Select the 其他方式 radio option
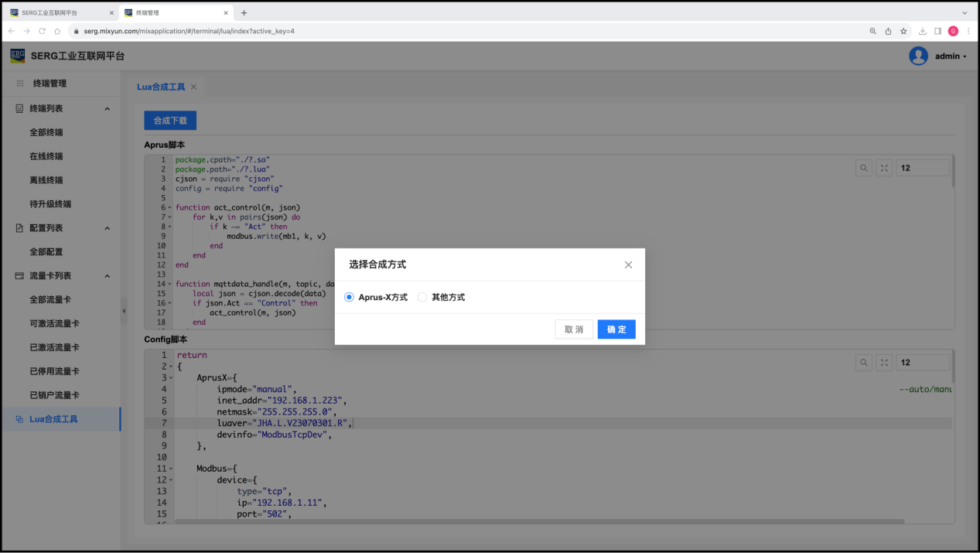Viewport: 980px width, 553px height. [x=422, y=297]
